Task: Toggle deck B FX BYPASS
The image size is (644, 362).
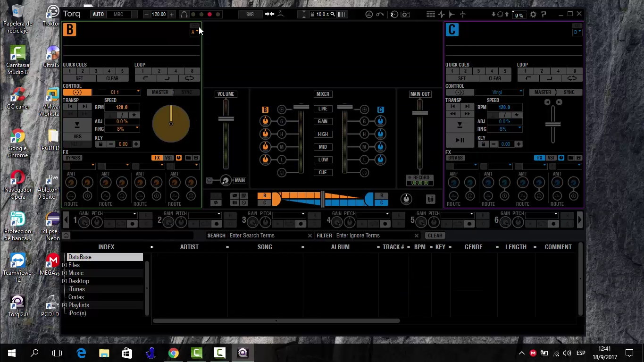Action: tap(73, 158)
